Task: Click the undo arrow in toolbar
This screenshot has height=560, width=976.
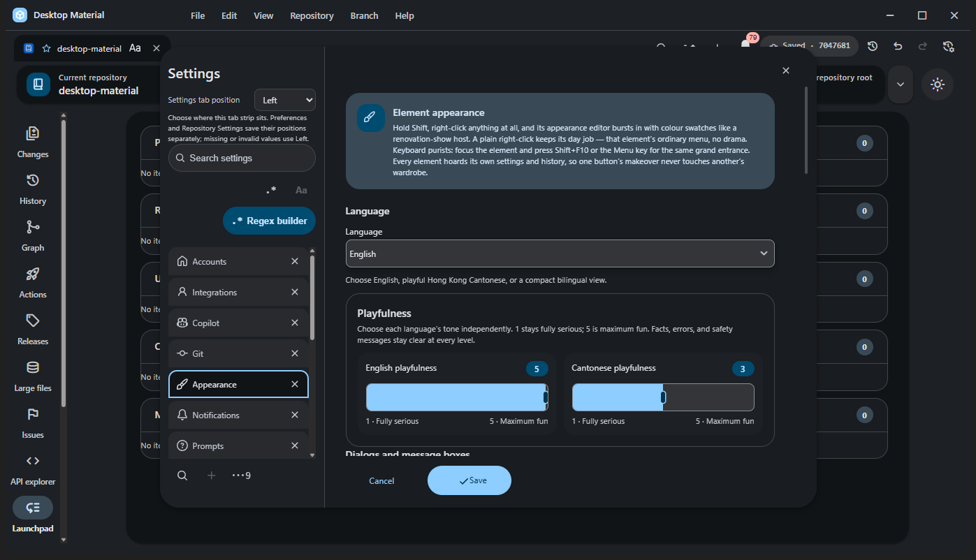Action: (898, 46)
